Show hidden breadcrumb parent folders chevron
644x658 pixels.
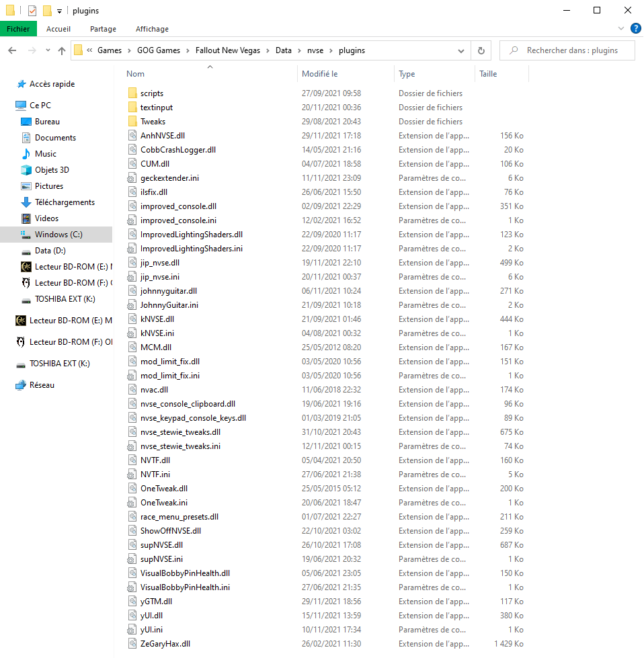click(x=89, y=50)
